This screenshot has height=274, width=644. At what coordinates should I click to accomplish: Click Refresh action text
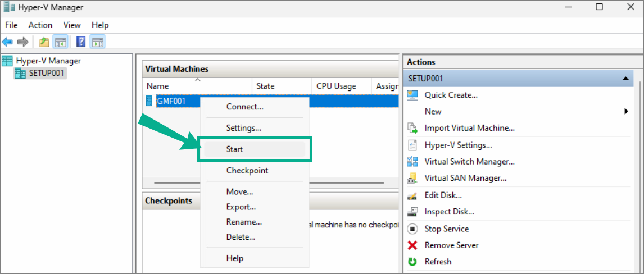[x=438, y=262]
